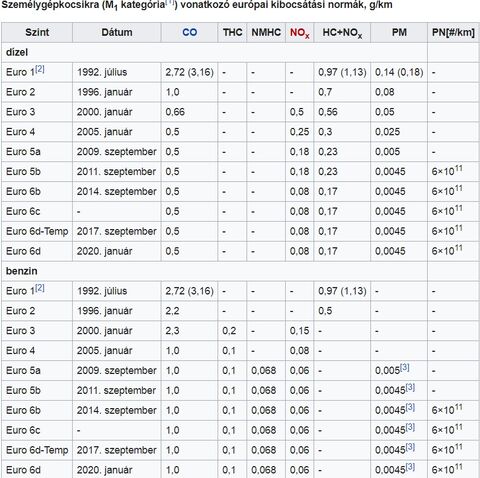Select dízel Euro 6d date 2020. január
The height and width of the screenshot is (478, 480).
point(105,251)
